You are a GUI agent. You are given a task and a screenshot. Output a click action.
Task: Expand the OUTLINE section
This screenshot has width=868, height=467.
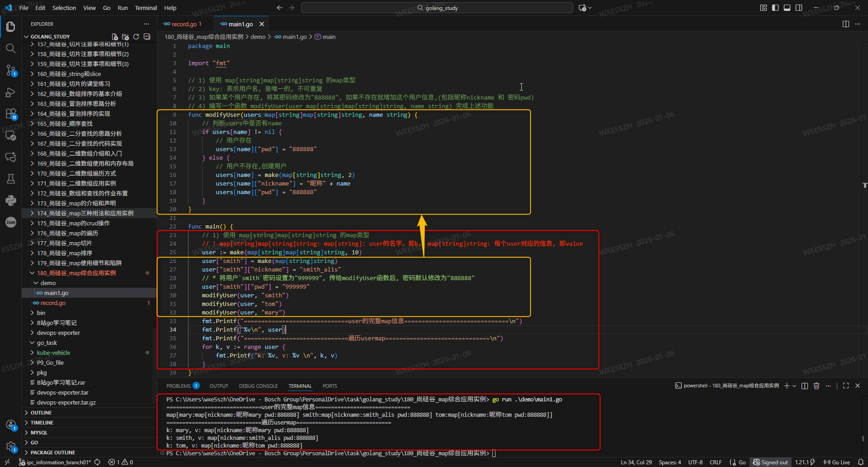89,413
